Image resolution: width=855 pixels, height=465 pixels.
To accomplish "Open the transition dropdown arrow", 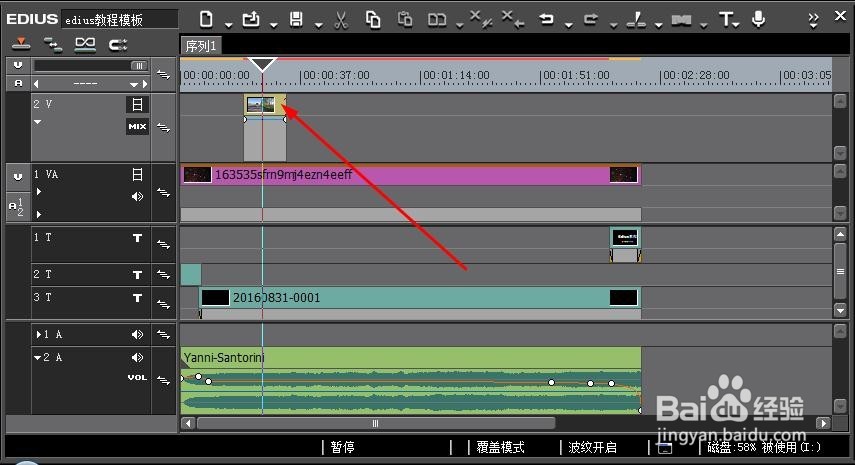I will point(703,24).
